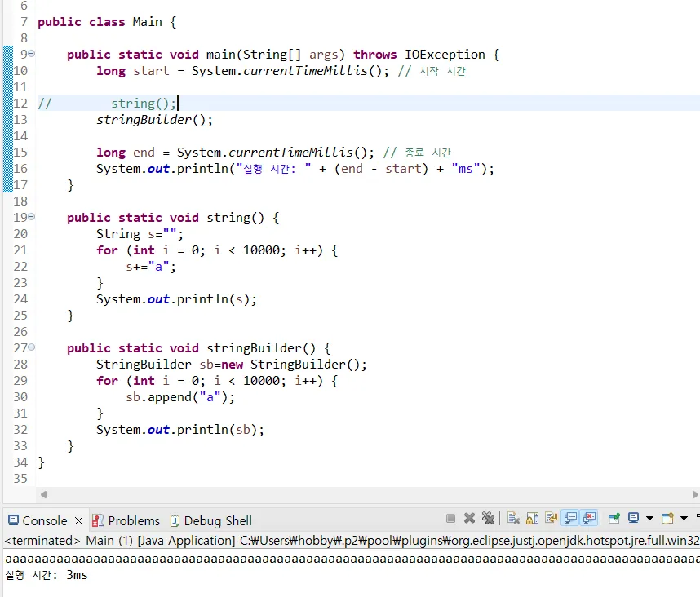Toggle Word Wrap in the console
700x597 pixels.
tap(551, 518)
